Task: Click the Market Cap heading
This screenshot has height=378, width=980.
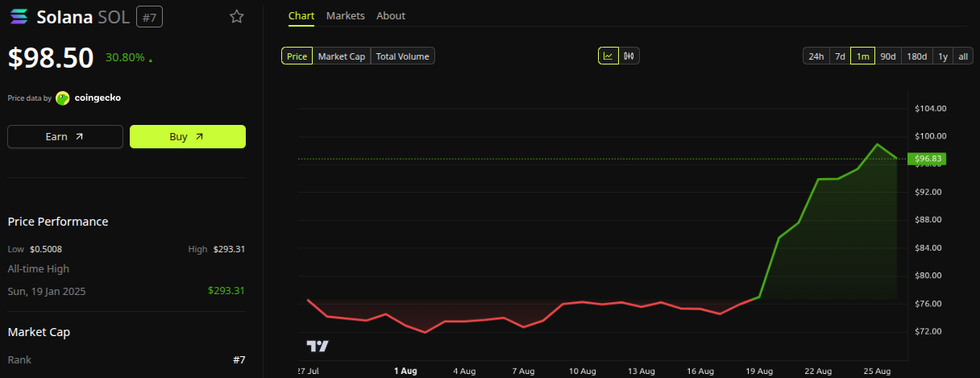Action: (x=39, y=331)
